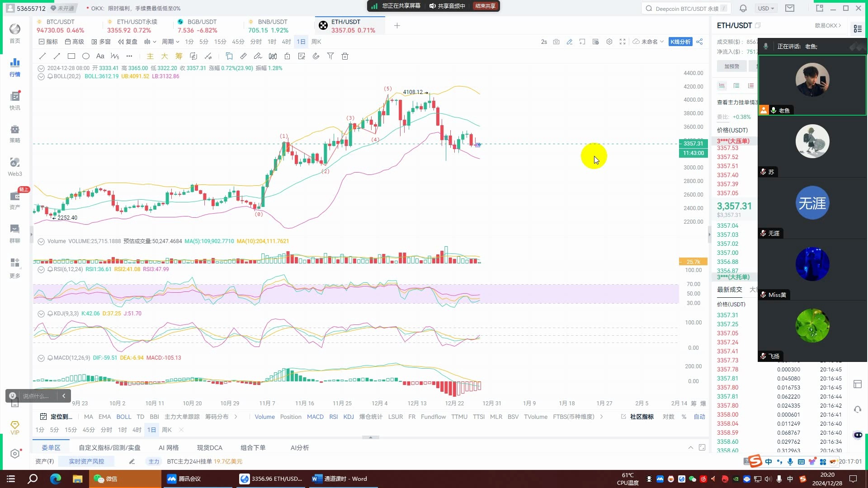The width and height of the screenshot is (868, 488).
Task: Click the trash delete-drawings icon
Action: point(345,56)
